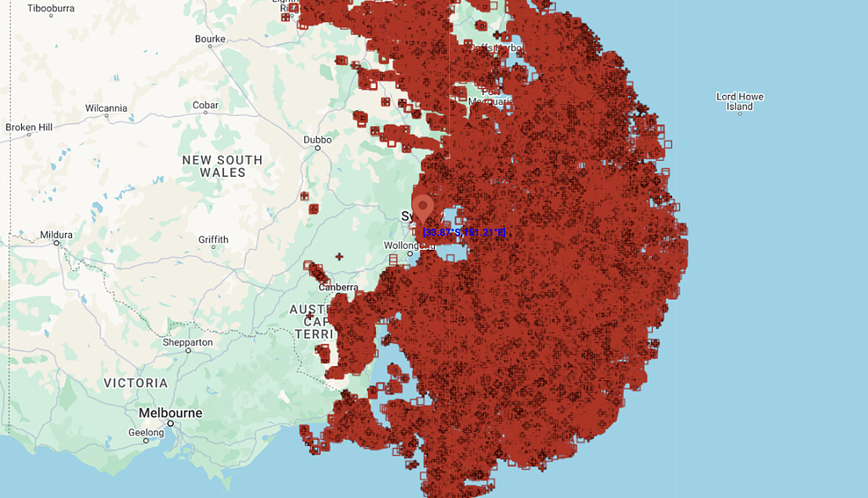
Task: Click the blue coordinate label 33.87°S, 151.21°E
Action: (464, 232)
